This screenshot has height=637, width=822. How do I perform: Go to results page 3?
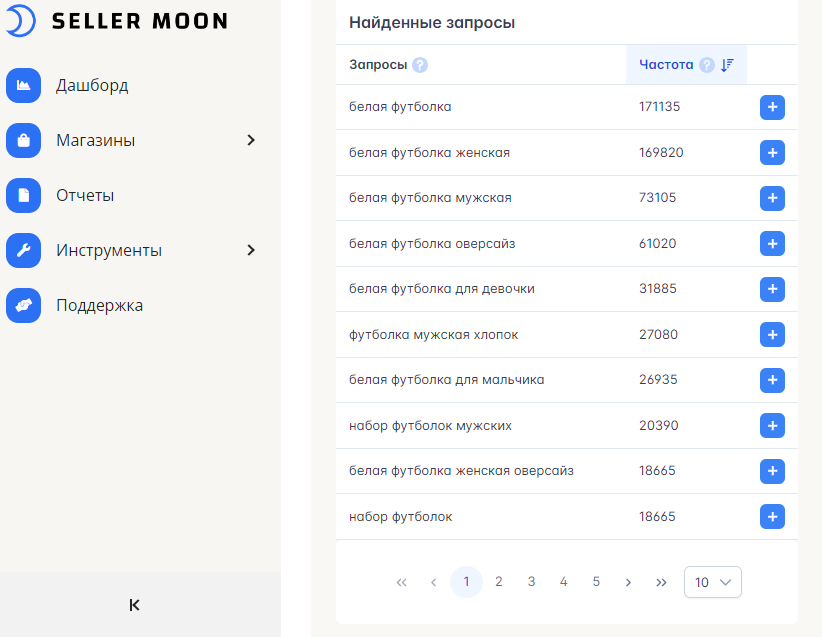point(531,582)
